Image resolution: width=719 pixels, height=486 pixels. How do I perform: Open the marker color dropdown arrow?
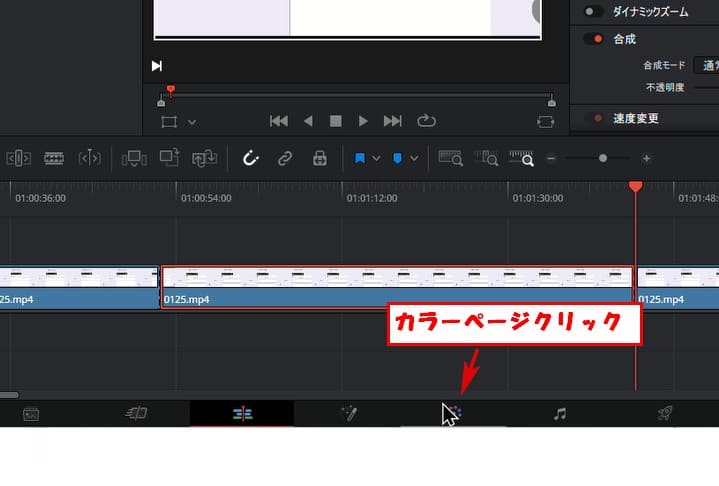(x=413, y=158)
